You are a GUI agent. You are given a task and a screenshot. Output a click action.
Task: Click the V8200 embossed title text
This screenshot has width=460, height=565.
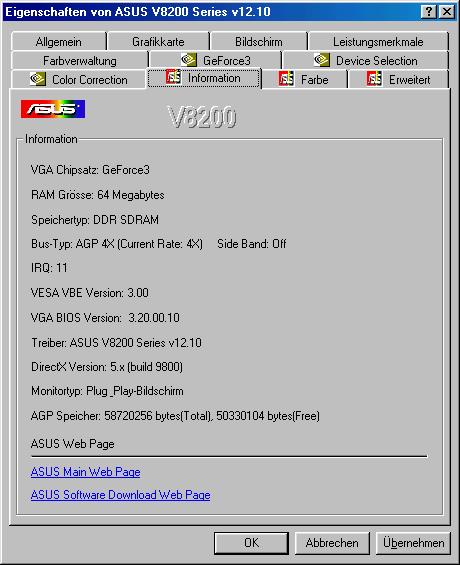[202, 117]
